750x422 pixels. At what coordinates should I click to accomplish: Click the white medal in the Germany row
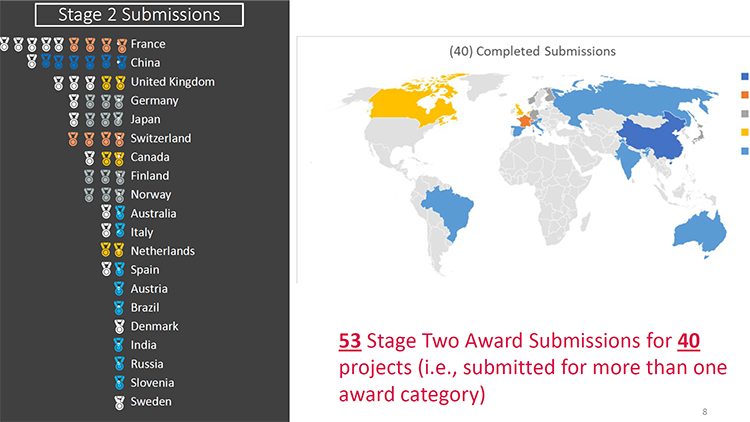[74, 101]
